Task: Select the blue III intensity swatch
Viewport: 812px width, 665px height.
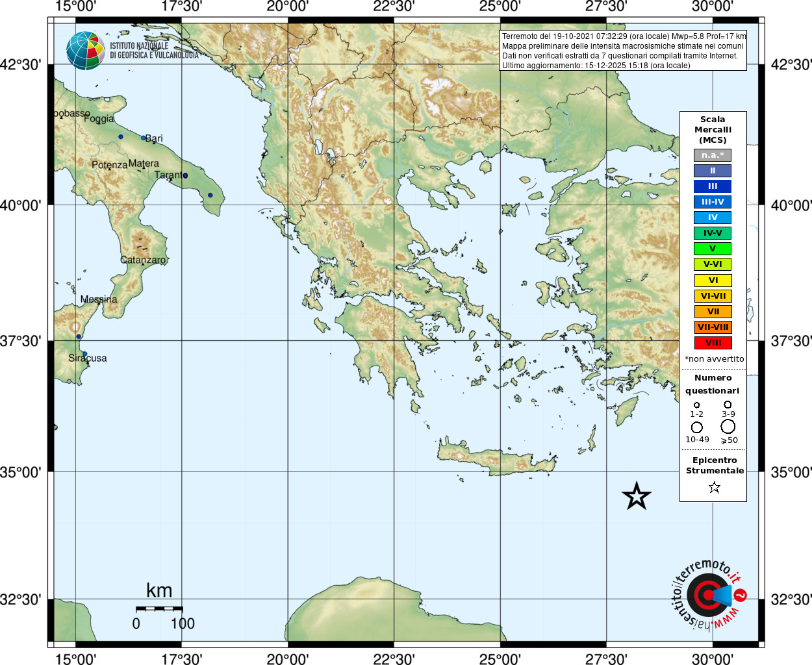Action: pos(713,186)
